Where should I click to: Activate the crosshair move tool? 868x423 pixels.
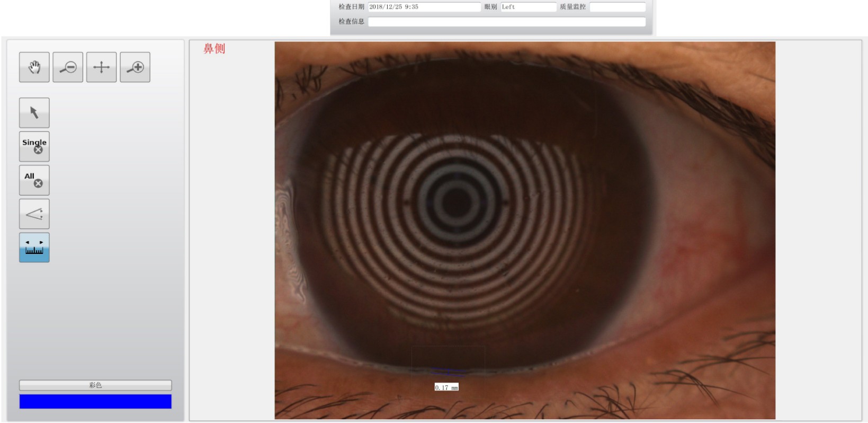pyautogui.click(x=101, y=67)
